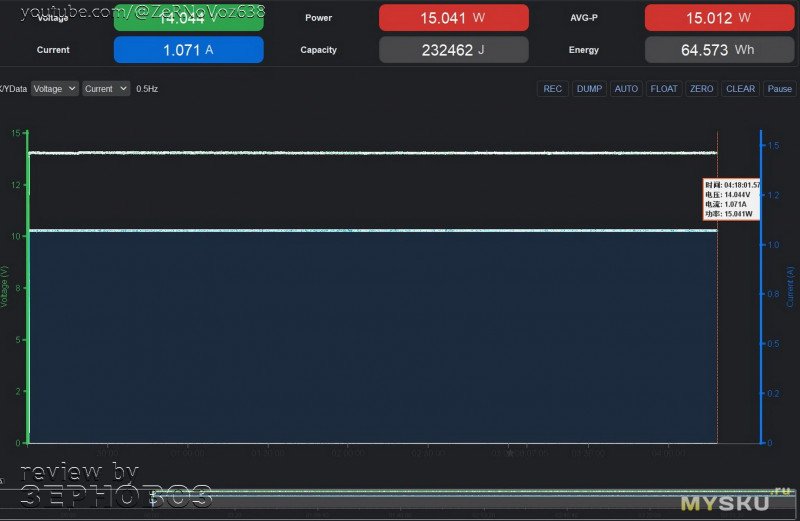The width and height of the screenshot is (800, 521).
Task: Toggle the FLOAT option
Action: pyautogui.click(x=664, y=89)
